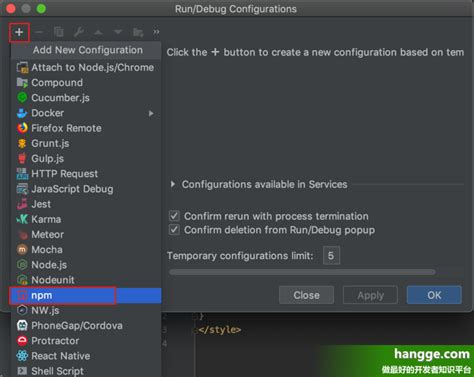Click the Copy Configuration toolbar icon
474x377 pixels.
59,32
